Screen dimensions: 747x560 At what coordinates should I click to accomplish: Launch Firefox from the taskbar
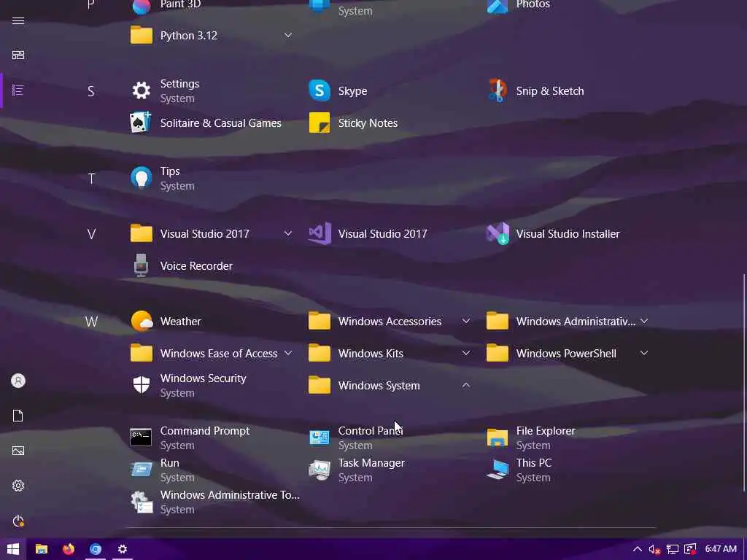pyautogui.click(x=69, y=549)
